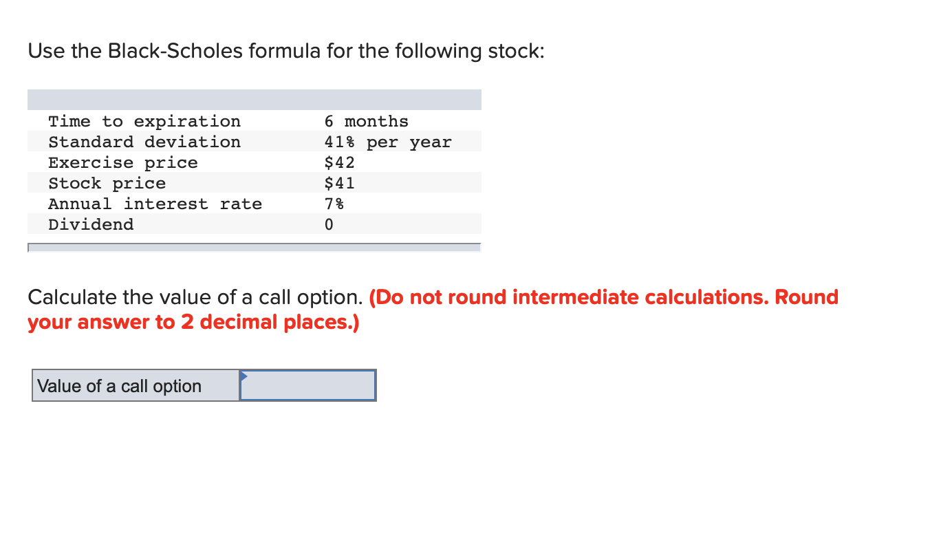
Task: Click the "Annual interest rate" row label
Action: pos(155,204)
